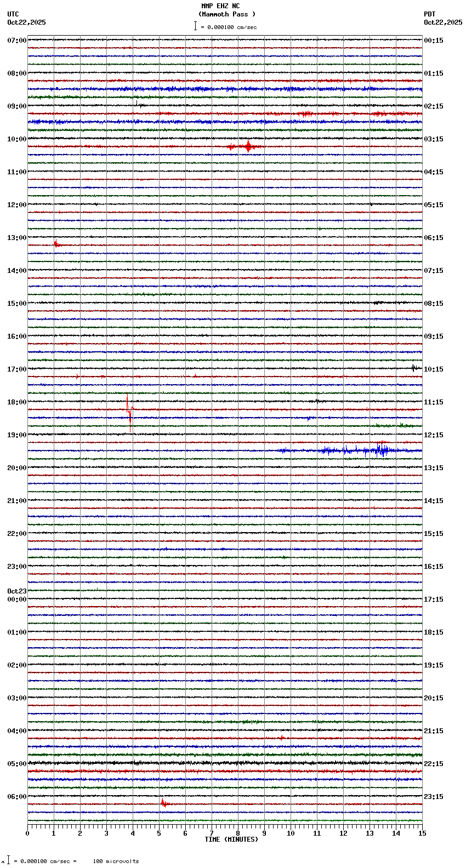Click the red event near minute 5 on 06:15 trace

click(164, 803)
